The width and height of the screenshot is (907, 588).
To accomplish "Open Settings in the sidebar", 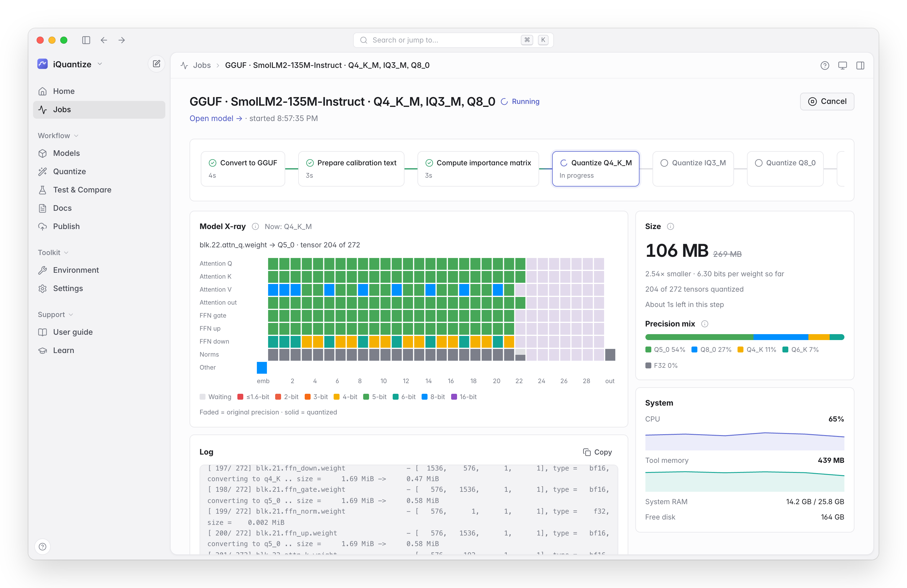I will click(99, 288).
